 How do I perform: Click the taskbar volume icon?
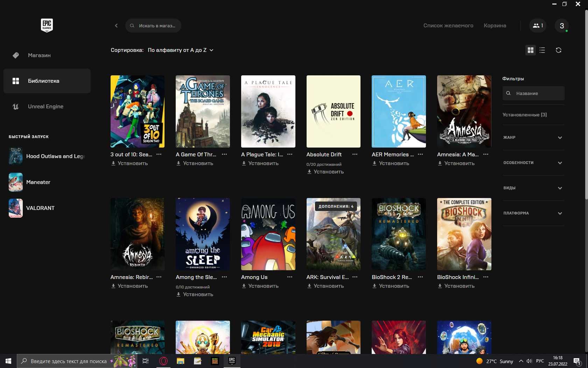tap(529, 361)
